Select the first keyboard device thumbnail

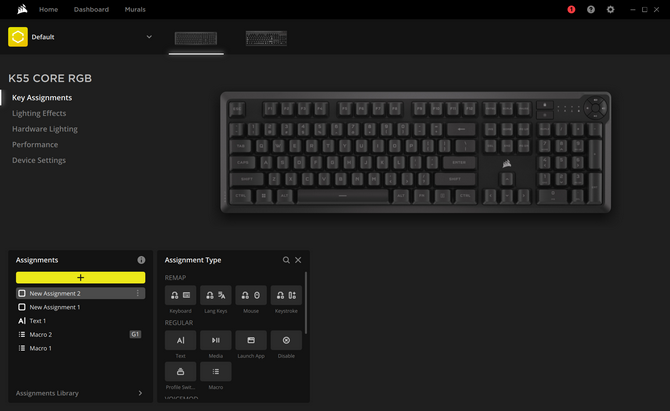pos(196,38)
